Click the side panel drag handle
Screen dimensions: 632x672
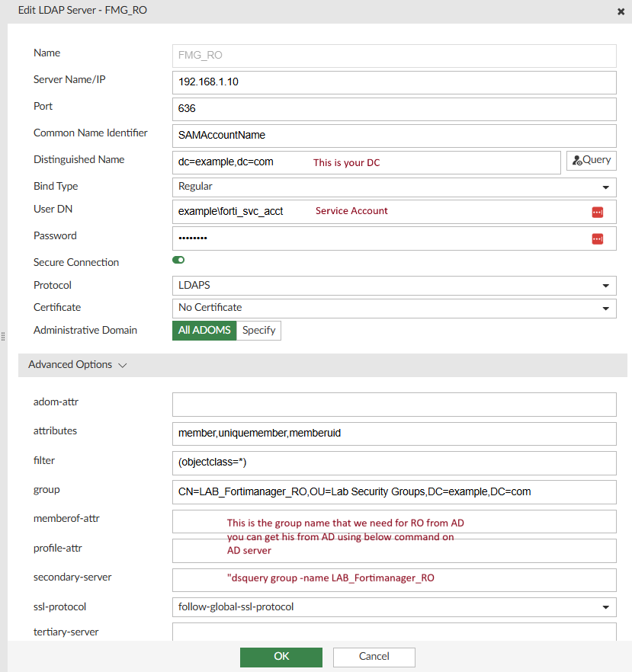pos(3,337)
